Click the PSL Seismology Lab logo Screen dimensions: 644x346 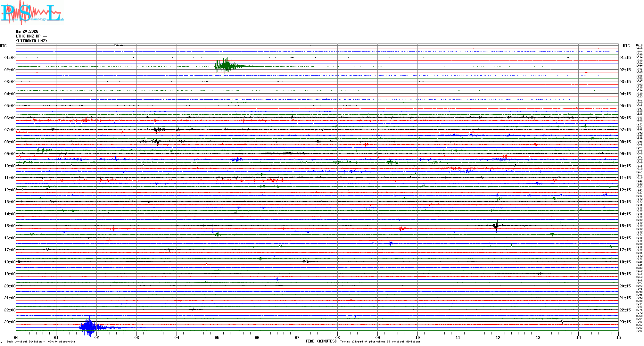[x=32, y=13]
